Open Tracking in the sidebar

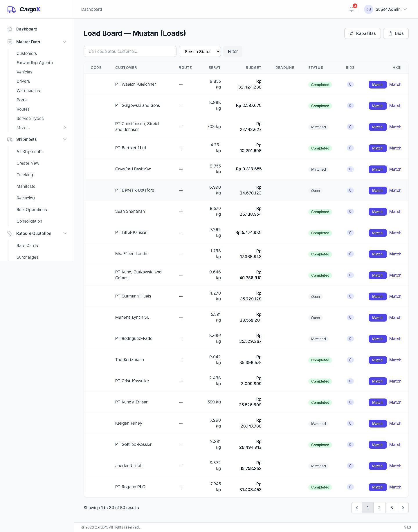pos(25,175)
